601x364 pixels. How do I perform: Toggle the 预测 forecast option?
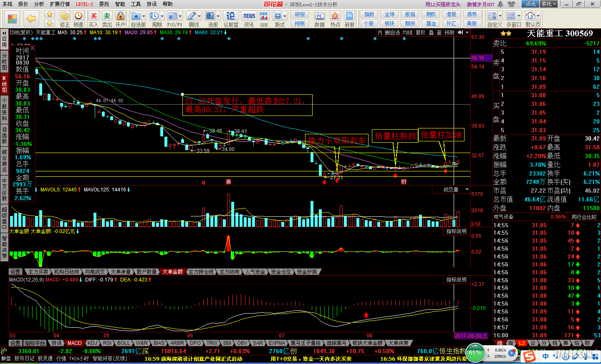click(x=449, y=33)
